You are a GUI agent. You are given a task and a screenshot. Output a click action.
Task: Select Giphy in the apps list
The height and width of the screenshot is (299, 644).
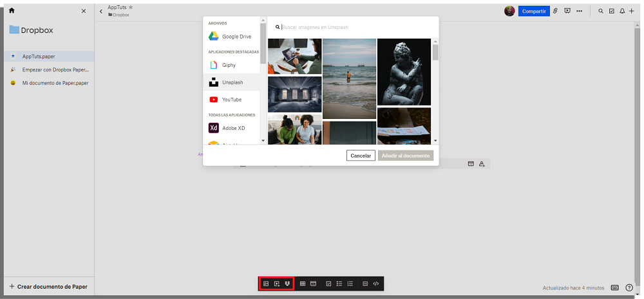click(x=232, y=65)
